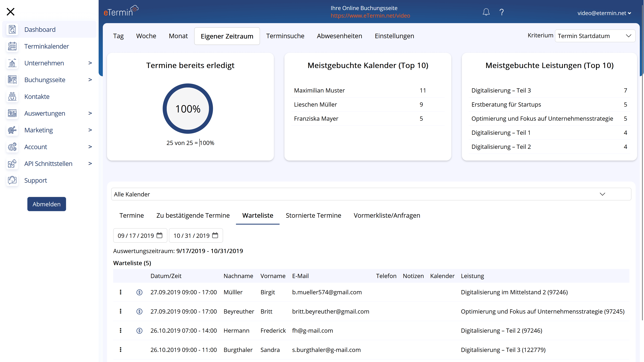Click the Terminkalender calendar icon
The height and width of the screenshot is (362, 644).
click(12, 46)
